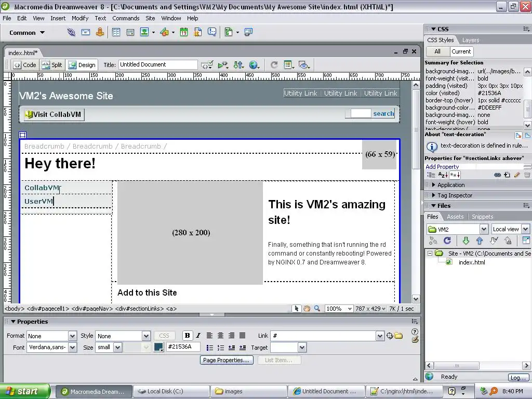Insert an Email Link from the Common toolbar

[x=86, y=32]
